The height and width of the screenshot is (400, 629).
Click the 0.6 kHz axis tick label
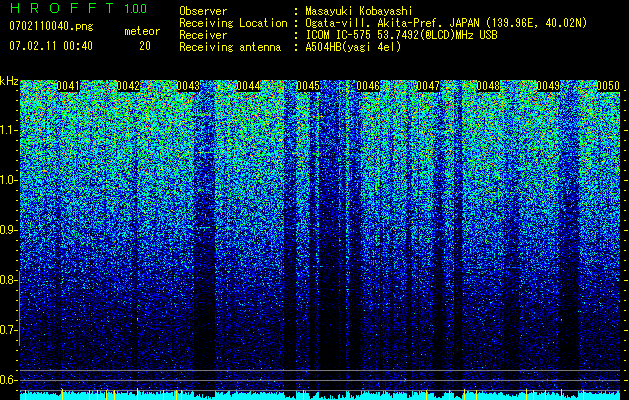(x=8, y=380)
